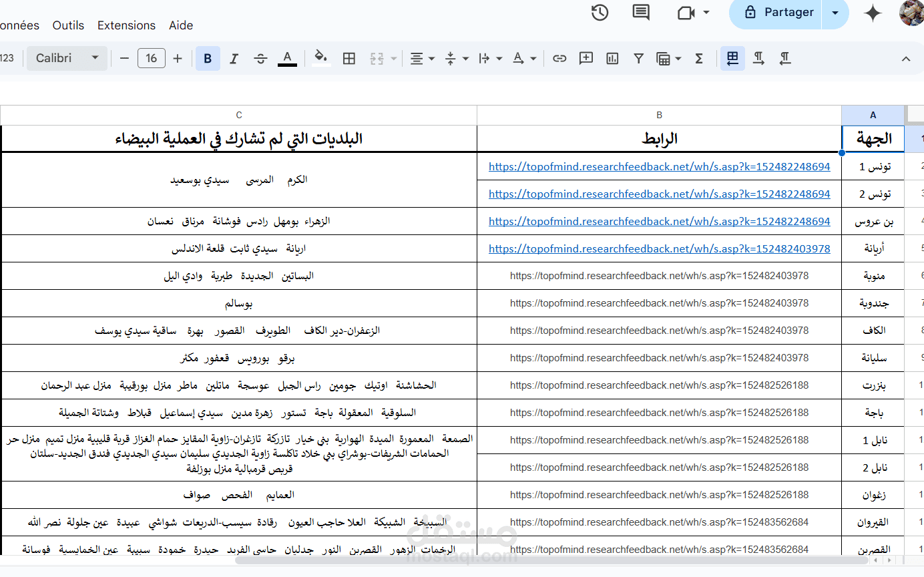
Task: Open the link in the تونس 1 row
Action: click(x=660, y=166)
